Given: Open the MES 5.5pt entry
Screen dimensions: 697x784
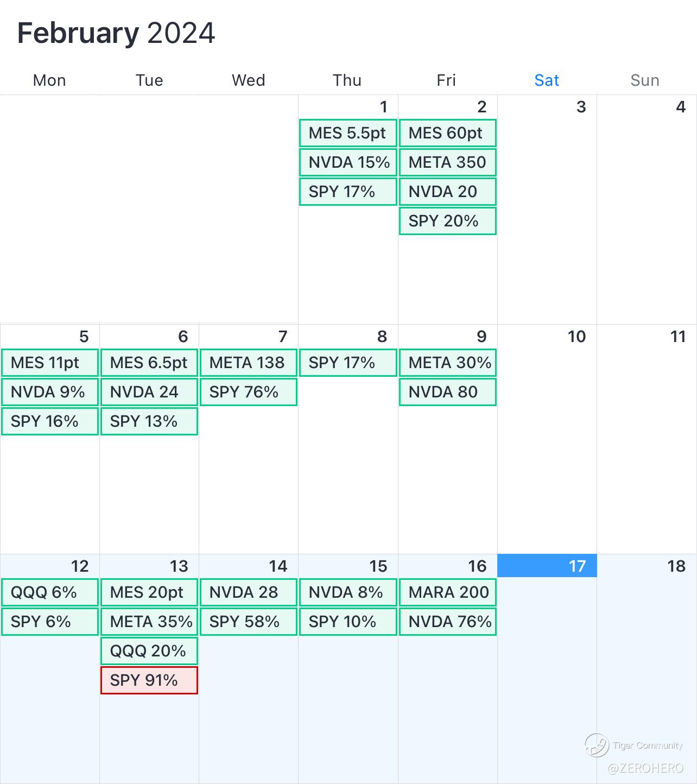Looking at the screenshot, I should 348,133.
